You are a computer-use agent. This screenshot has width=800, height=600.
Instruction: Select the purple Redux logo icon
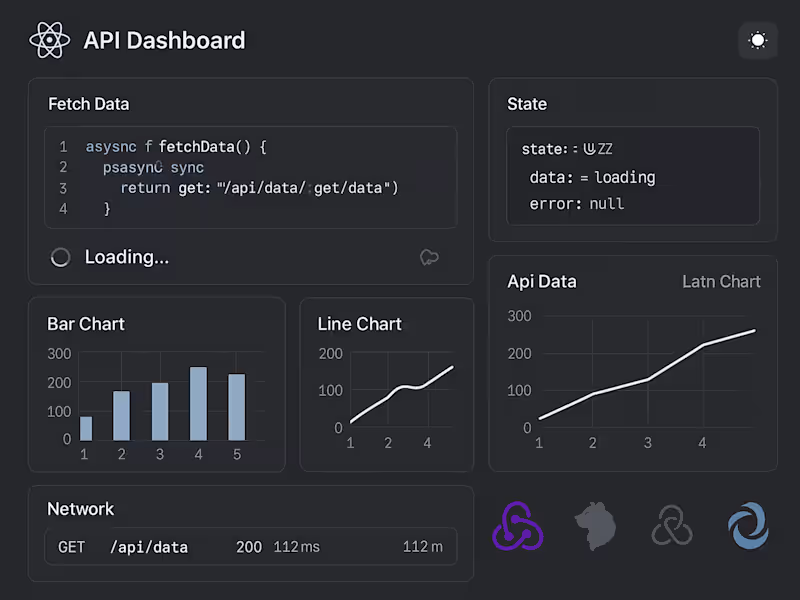coord(517,527)
